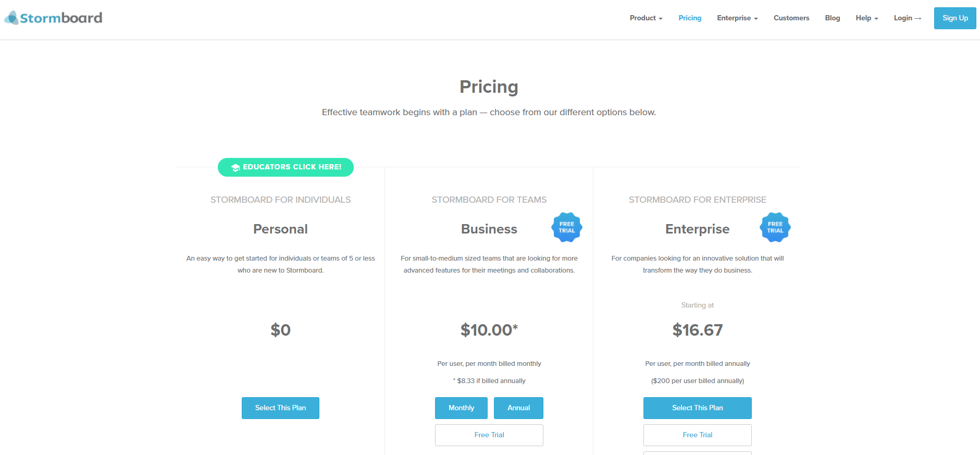Viewport: 980px width, 455px height.
Task: Open the Help dropdown menu
Action: click(x=866, y=18)
